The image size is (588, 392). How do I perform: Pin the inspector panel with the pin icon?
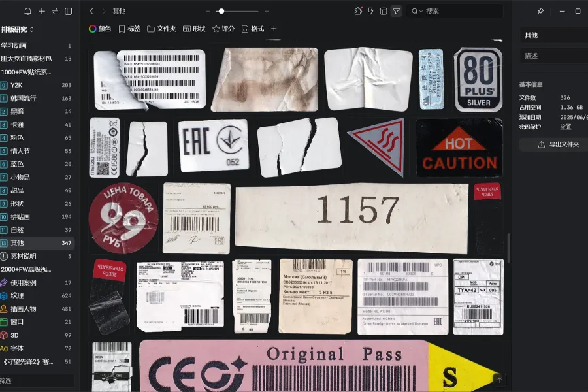540,11
